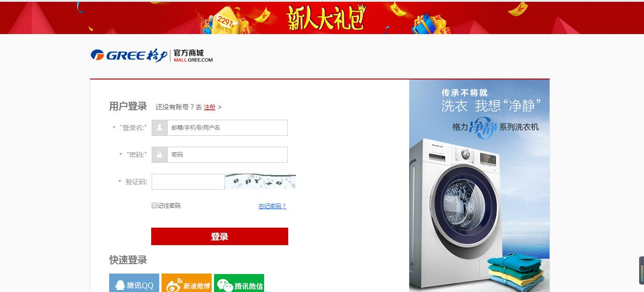Focus the 登录名 input field

click(227, 128)
